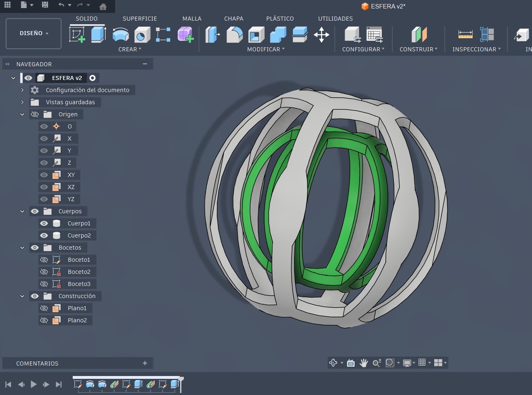Hide the Cuerpo1 body
532x395 pixels.
(44, 223)
